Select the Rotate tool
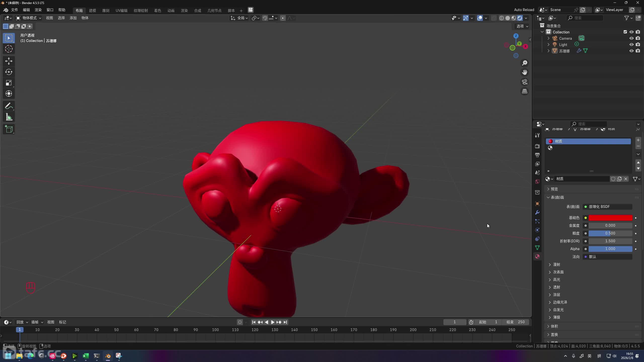This screenshot has width=644, height=362. pos(9,72)
